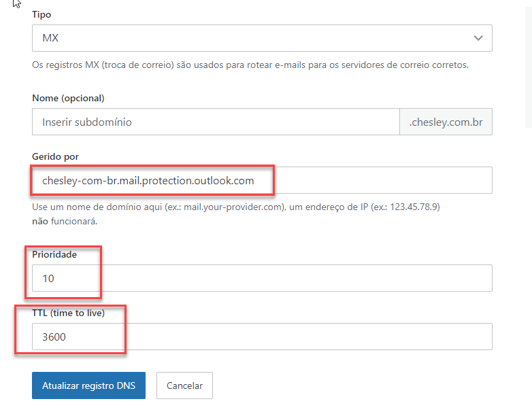Click the Cancelar button
This screenshot has width=532, height=412.
[184, 385]
